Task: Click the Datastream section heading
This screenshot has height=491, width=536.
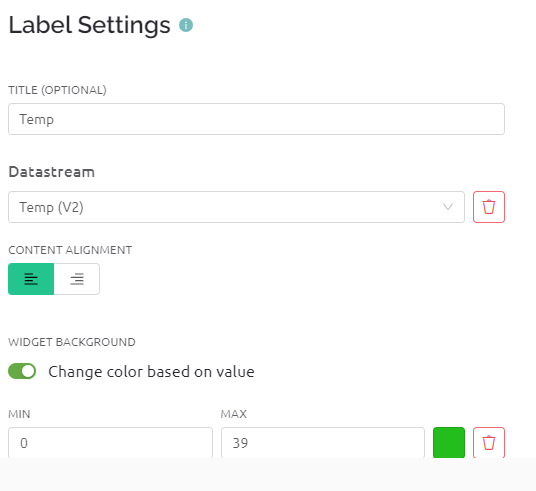Action: click(x=52, y=172)
